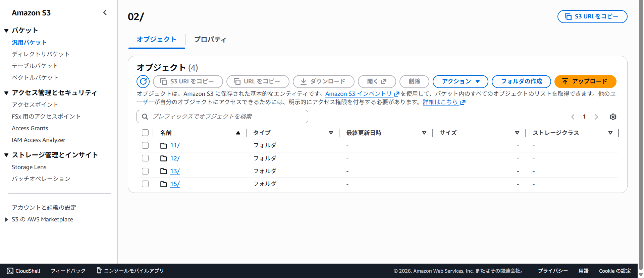
Task: Open テーブルバケット in sidebar
Action: tap(35, 66)
